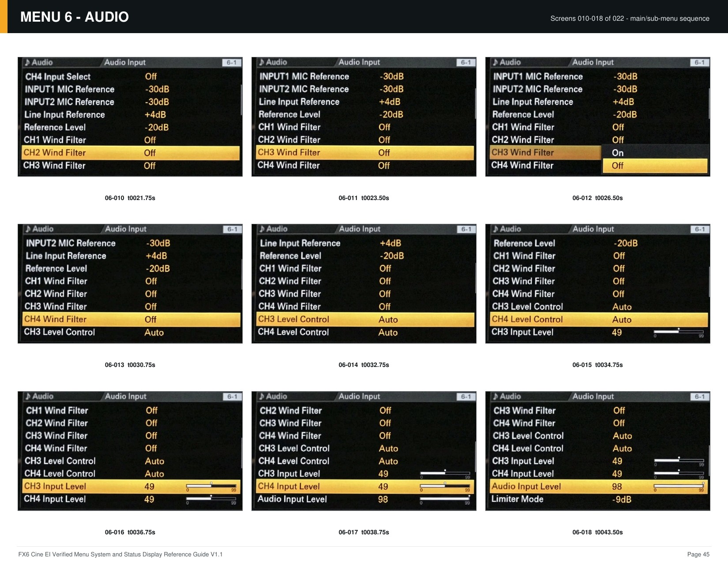Screen dimensions: 728x563
Task: Click the 6-1 page badge in screen 06-017
Action: 465,397
